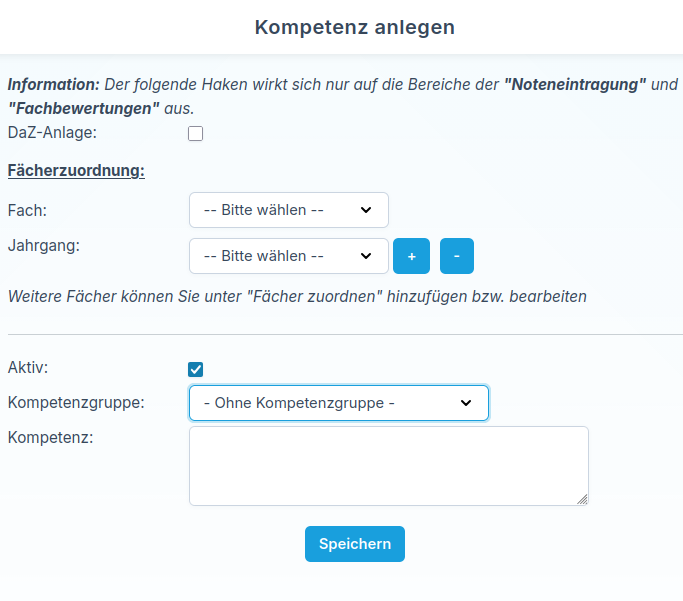
Task: Click the minus button to remove a Jahrgang
Action: (x=457, y=256)
